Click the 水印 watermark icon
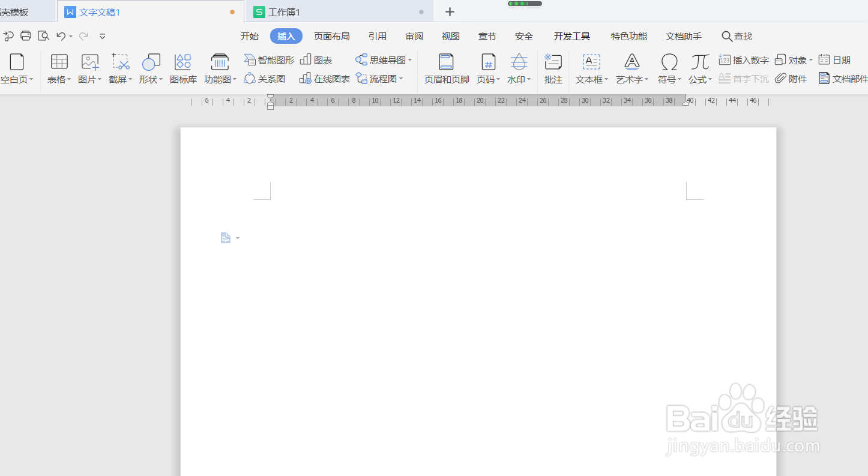868x476 pixels. pos(519,62)
